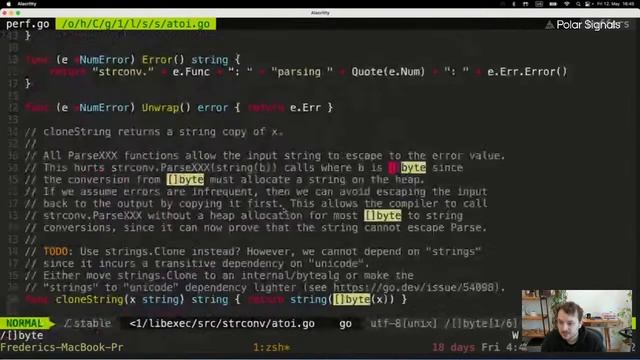This screenshot has width=640, height=360.
Task: Select the 1:zsh* tmux window
Action: click(271, 347)
